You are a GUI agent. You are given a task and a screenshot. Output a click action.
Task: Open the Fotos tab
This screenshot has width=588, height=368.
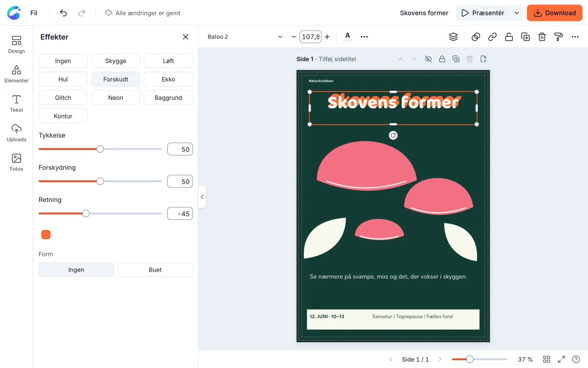(x=17, y=162)
